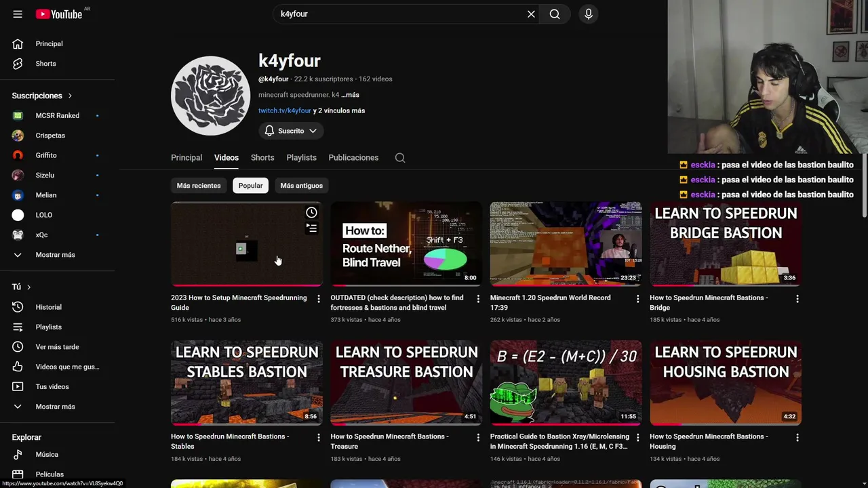Select the Videos channel tab
The height and width of the screenshot is (488, 868).
pos(226,157)
